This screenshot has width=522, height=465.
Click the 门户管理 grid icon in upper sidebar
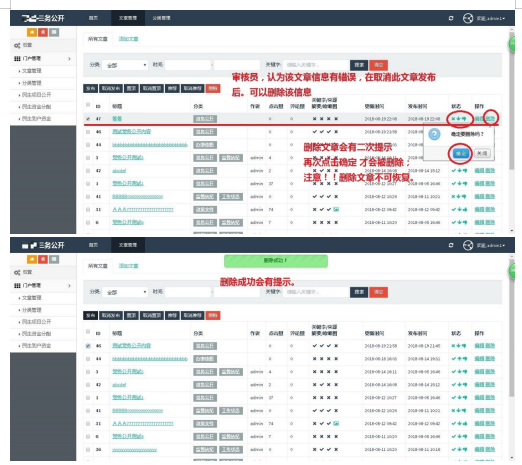(17, 59)
